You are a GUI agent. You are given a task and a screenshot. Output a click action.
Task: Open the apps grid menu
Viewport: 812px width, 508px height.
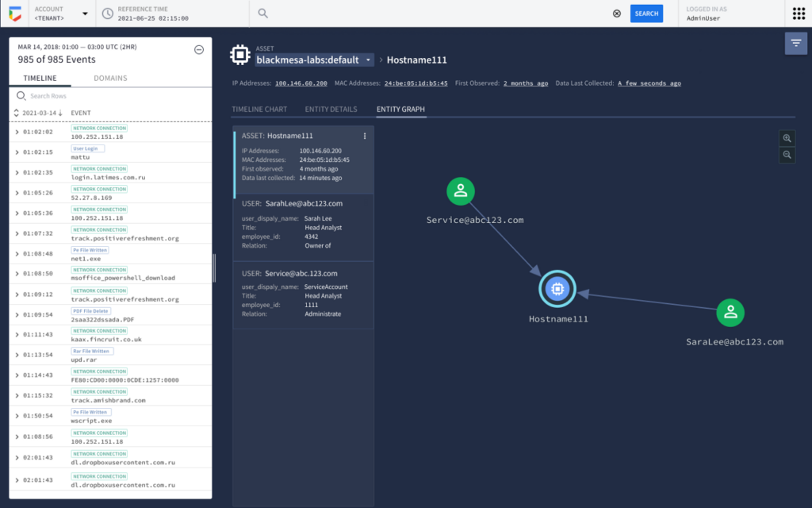point(797,13)
